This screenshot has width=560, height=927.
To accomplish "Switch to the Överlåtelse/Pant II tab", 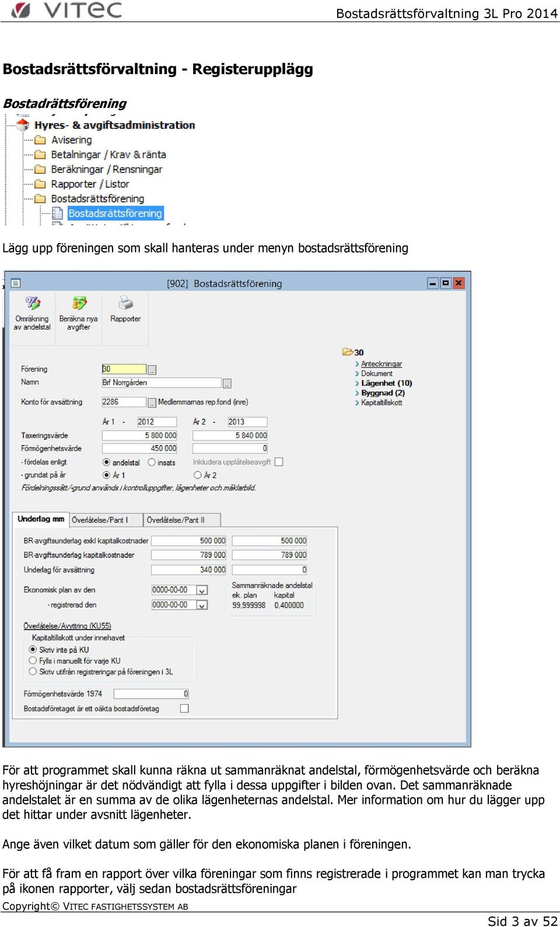I will [x=182, y=520].
